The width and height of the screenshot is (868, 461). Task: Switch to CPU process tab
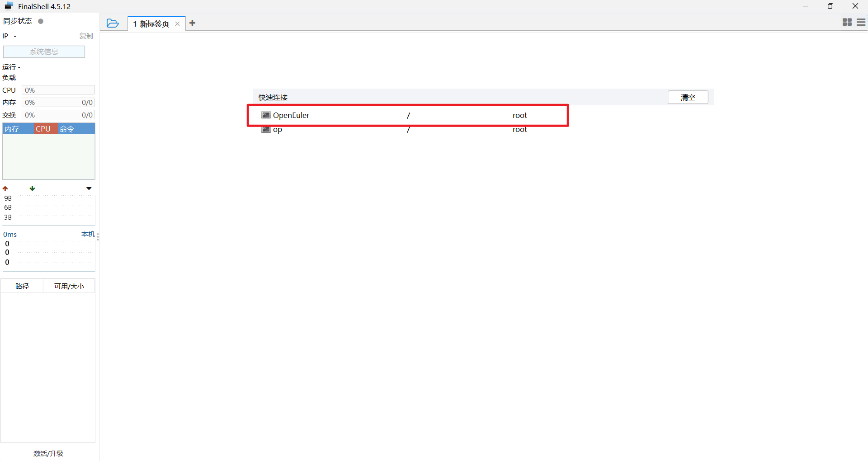[46, 129]
